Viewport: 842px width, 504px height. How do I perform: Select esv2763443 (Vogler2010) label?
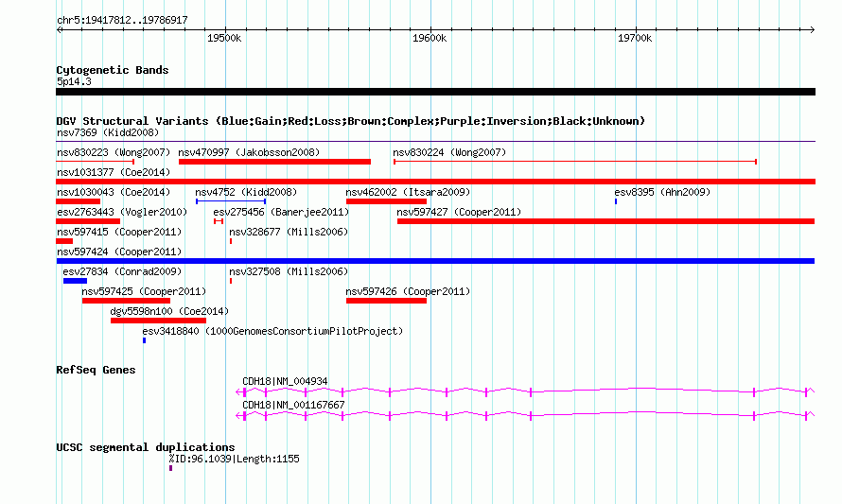122,212
